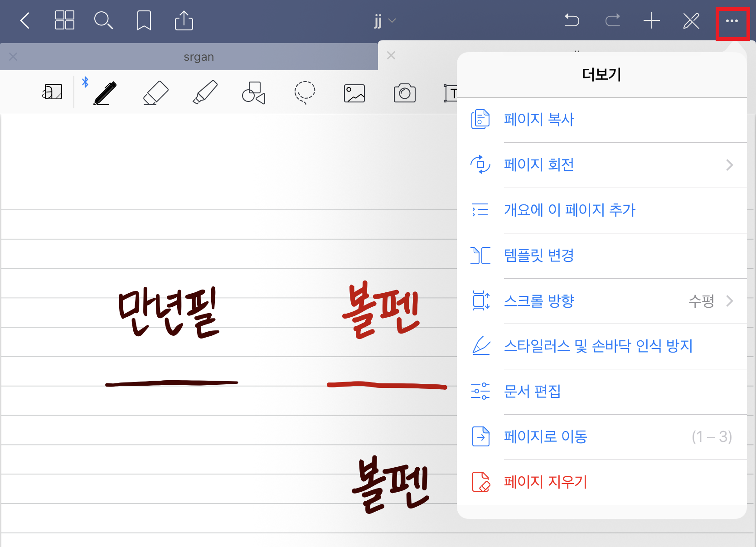Tap the lower dark 볼펜 handwriting
This screenshot has height=547, width=756.
point(391,485)
